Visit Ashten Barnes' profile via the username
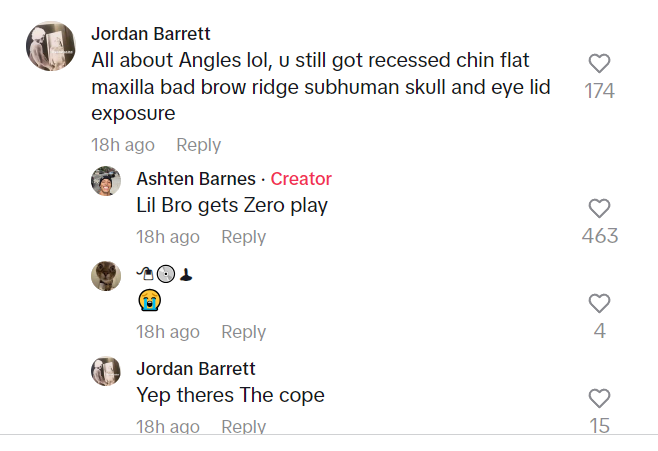658x451 pixels. (196, 179)
